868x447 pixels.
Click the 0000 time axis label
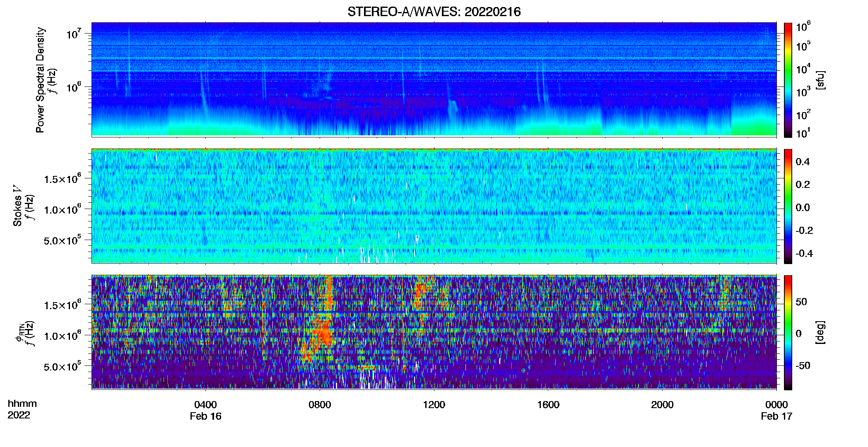pos(776,405)
